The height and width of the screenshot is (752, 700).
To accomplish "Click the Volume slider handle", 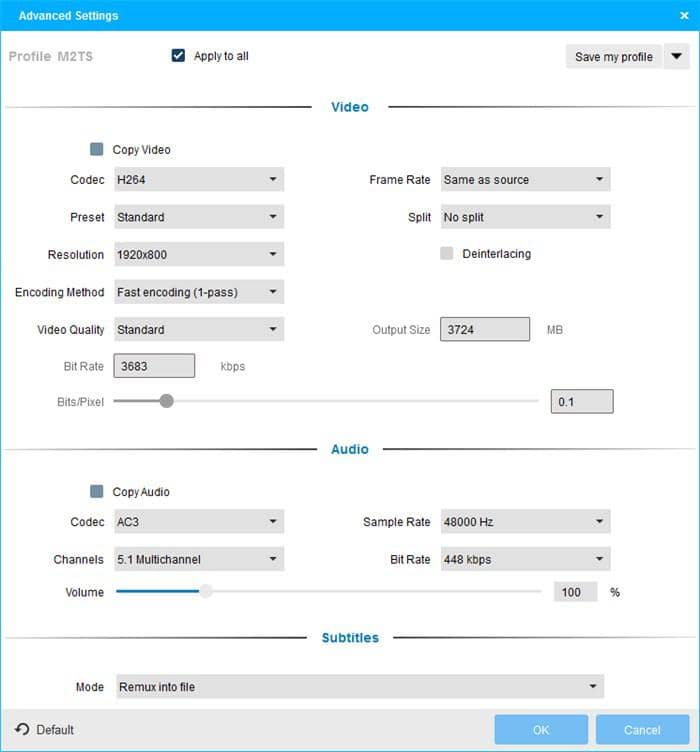I will pos(206,591).
